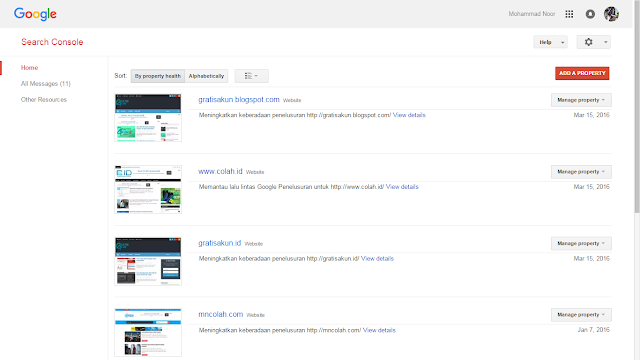View details for www.colah.id message
The width and height of the screenshot is (640, 360).
(402, 187)
